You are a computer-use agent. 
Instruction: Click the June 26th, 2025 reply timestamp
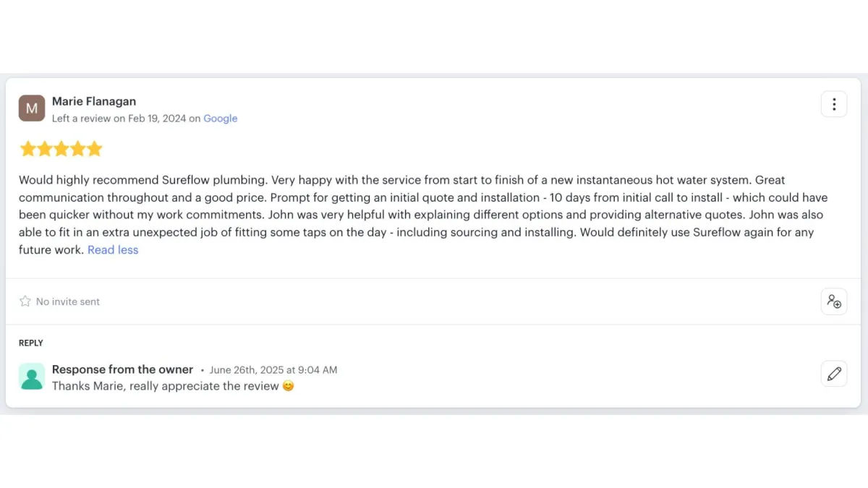(x=273, y=370)
